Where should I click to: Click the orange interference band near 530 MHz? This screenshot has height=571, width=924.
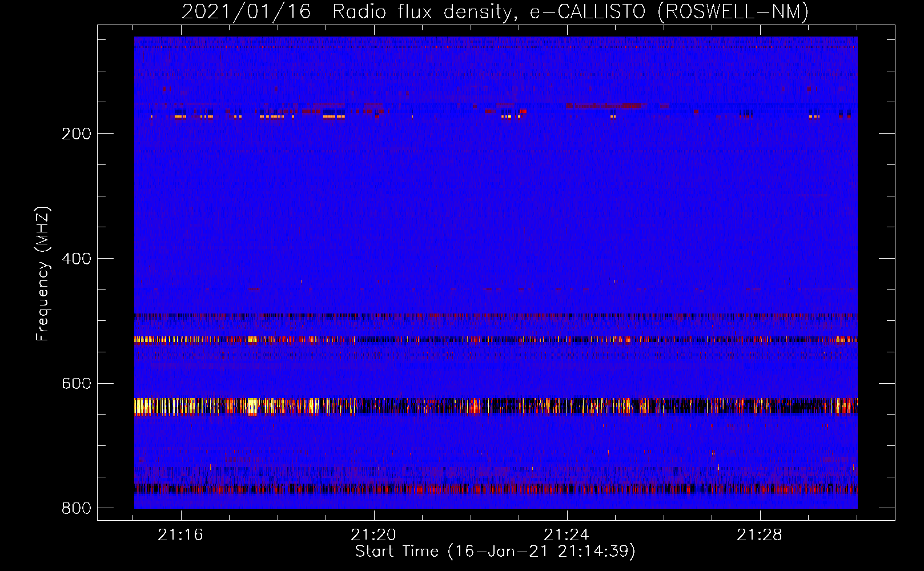(496, 340)
